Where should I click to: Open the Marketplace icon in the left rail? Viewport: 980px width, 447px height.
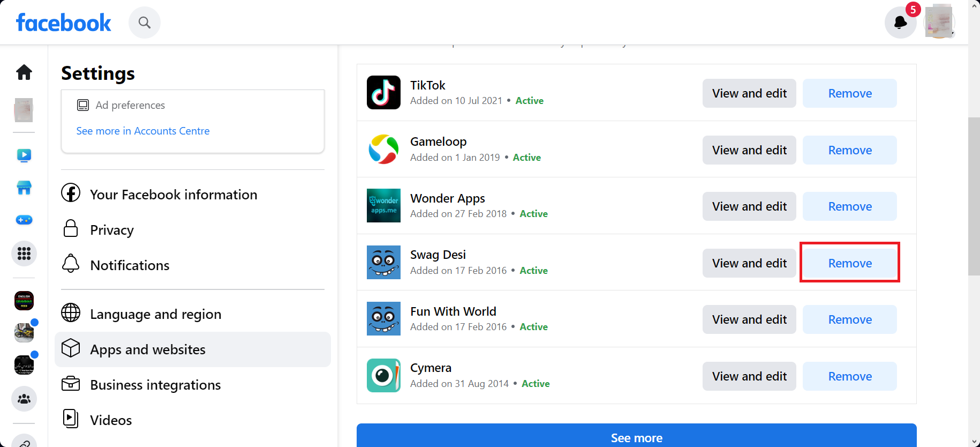tap(24, 188)
